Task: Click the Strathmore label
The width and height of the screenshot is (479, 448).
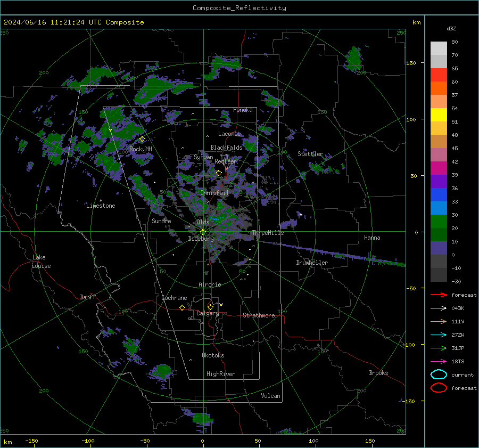Action: 259,315
